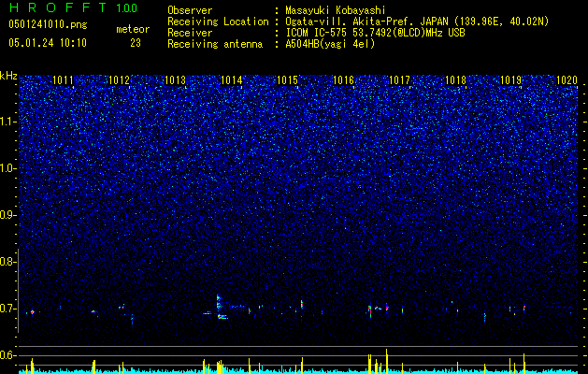The height and width of the screenshot is (374, 588).
Task: Click the 1020 time marker
Action: tap(567, 79)
